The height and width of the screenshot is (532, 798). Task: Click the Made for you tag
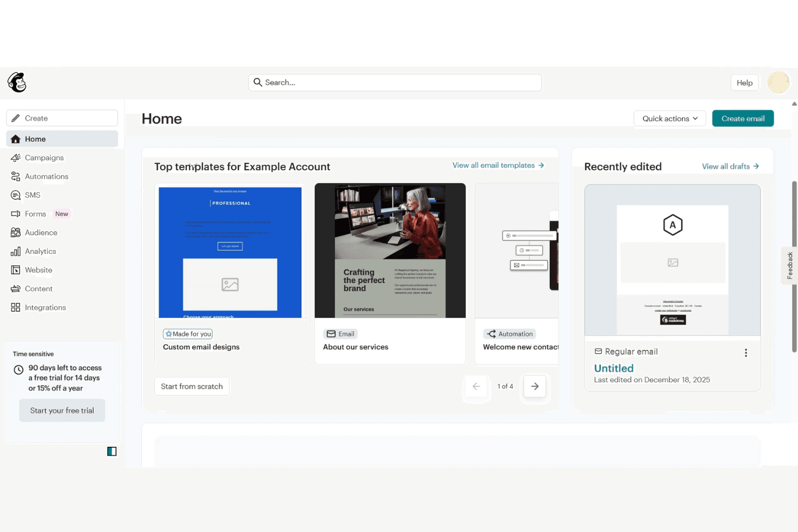(188, 334)
